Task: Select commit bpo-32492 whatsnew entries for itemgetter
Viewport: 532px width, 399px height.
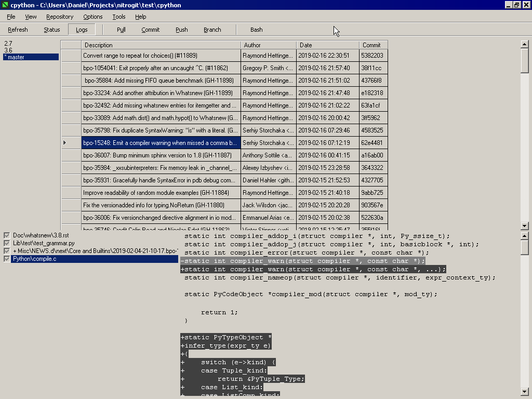Action: point(161,105)
